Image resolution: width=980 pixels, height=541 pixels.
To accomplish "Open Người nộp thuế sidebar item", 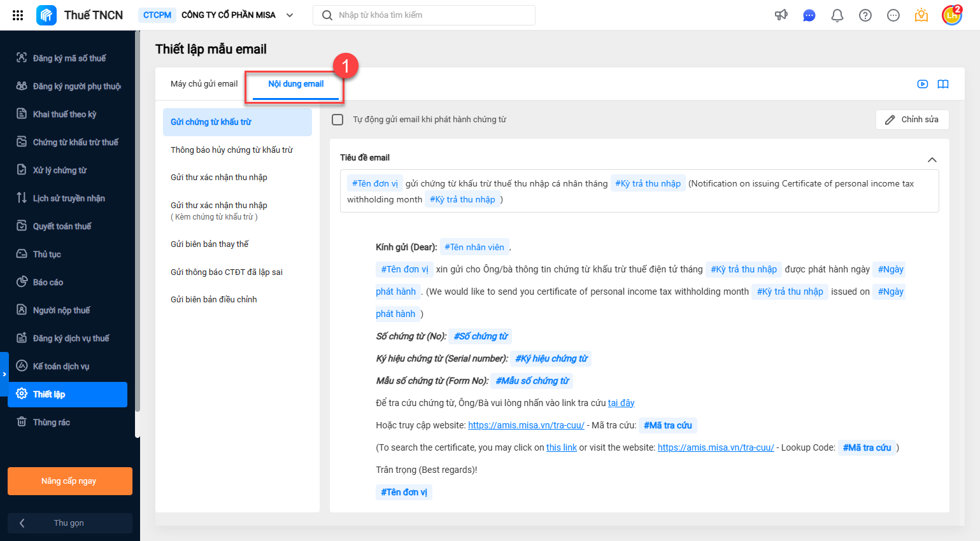I will click(x=67, y=310).
